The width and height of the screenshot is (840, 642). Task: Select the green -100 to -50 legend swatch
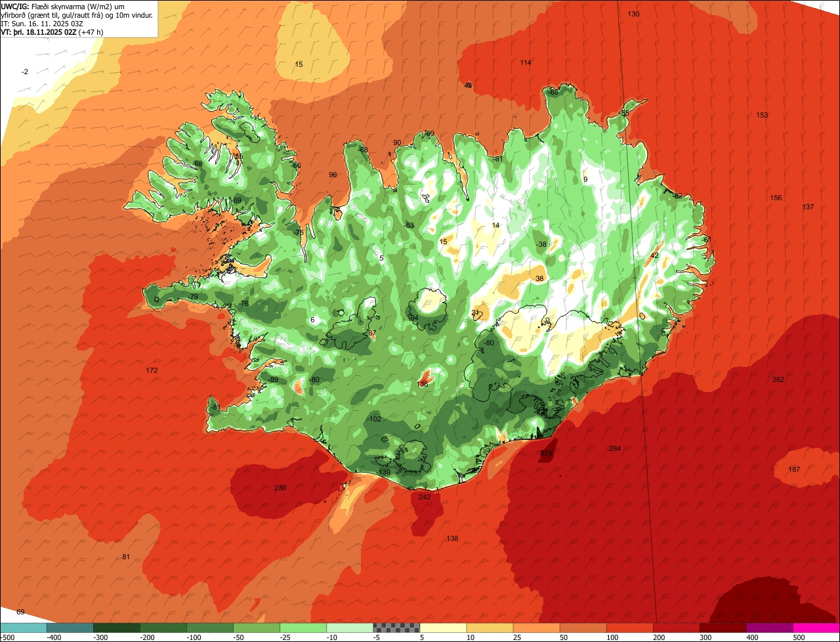[x=210, y=628]
